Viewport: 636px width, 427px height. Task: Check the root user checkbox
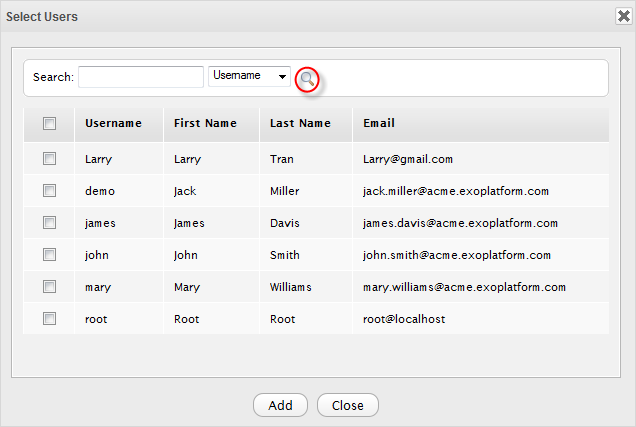(x=49, y=319)
